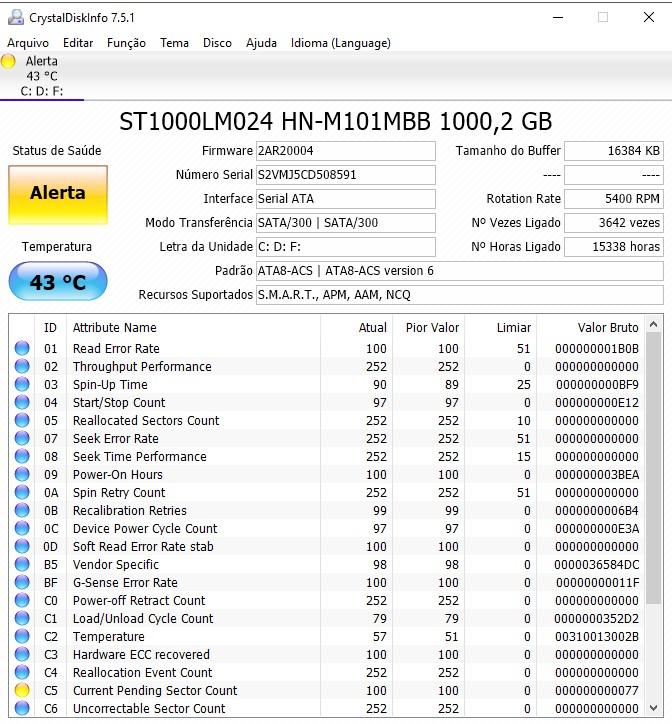Click the ID column header
Screen dimensions: 672x724
[x=50, y=328]
